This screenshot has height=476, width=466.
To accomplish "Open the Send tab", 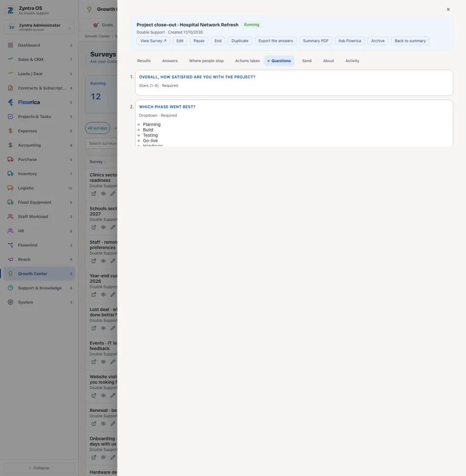I will pos(307,61).
